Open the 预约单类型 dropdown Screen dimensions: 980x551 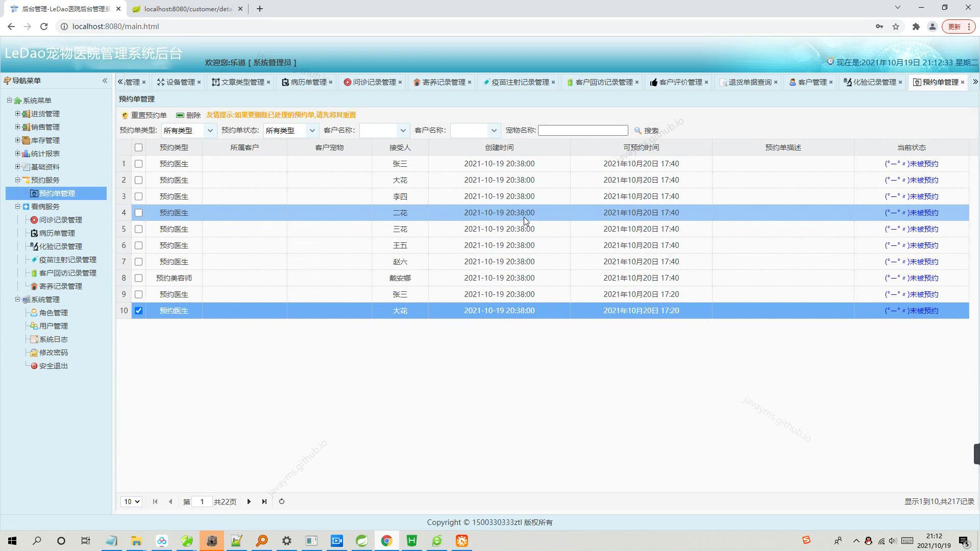tap(209, 131)
